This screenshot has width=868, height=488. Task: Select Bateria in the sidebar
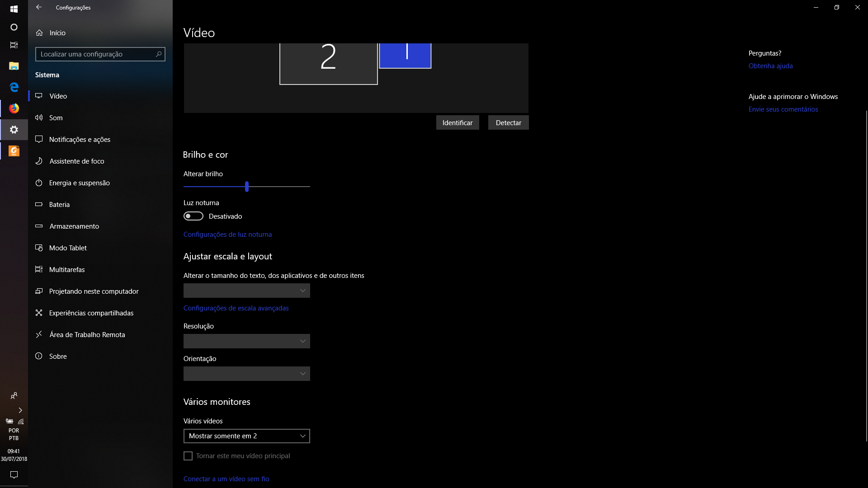(59, 205)
